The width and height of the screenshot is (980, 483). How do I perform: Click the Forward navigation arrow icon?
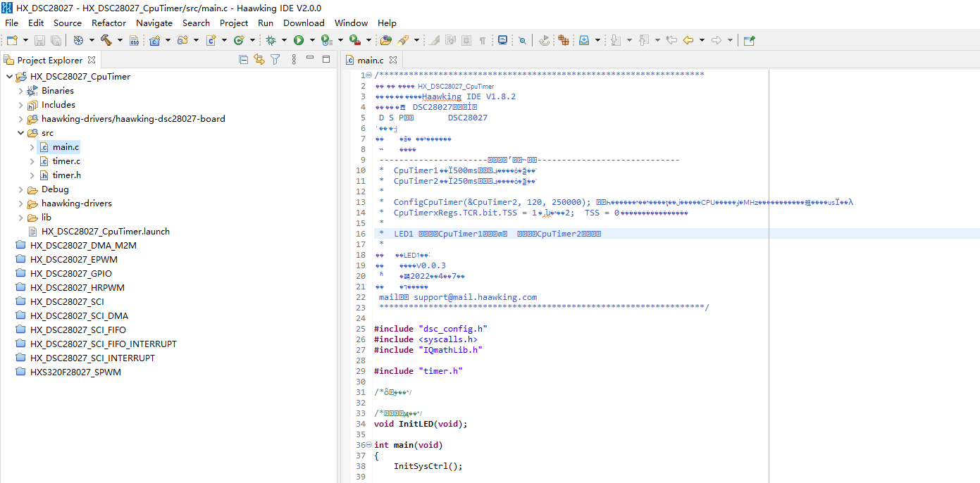(x=717, y=40)
